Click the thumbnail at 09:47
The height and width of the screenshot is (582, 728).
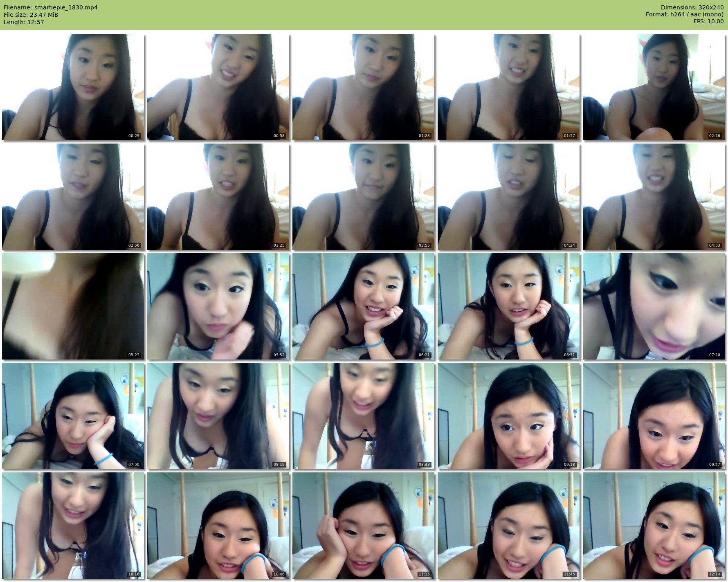click(x=654, y=416)
